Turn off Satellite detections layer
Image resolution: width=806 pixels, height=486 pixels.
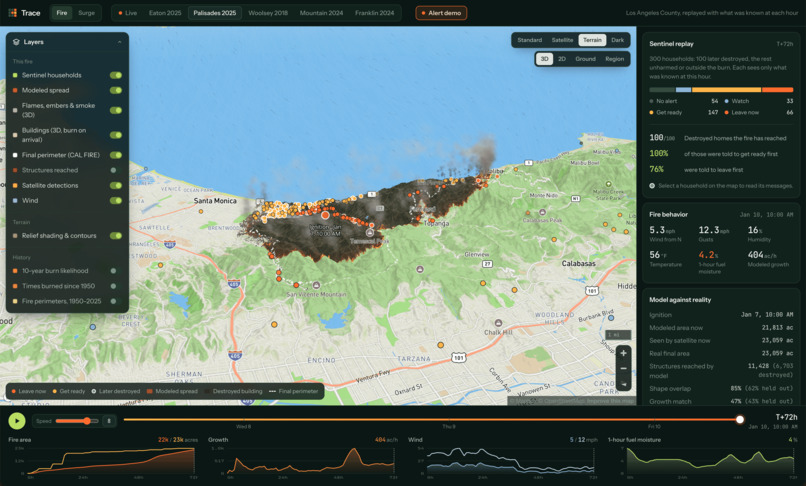[116, 186]
